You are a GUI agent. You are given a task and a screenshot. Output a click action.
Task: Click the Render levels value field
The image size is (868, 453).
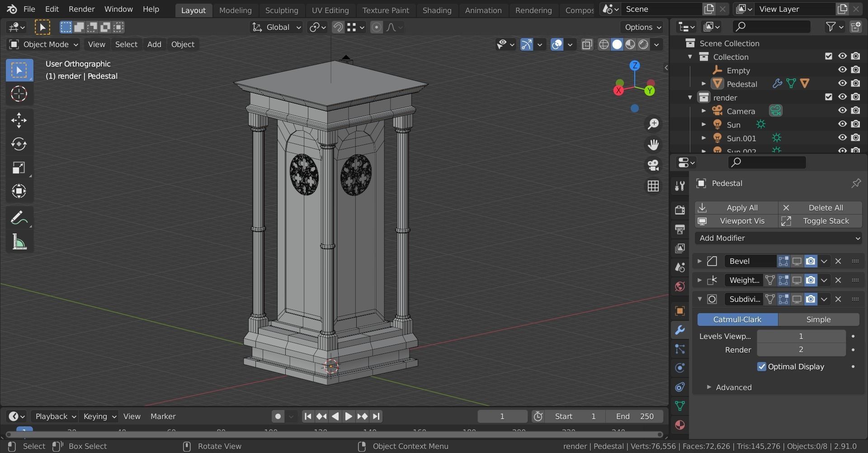(x=801, y=350)
